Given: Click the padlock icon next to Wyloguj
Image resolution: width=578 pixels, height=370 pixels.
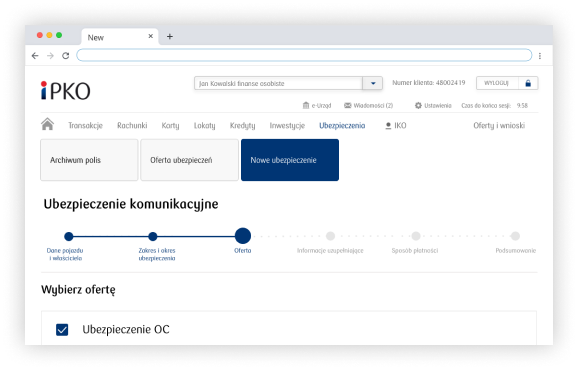Looking at the screenshot, I should [x=528, y=83].
